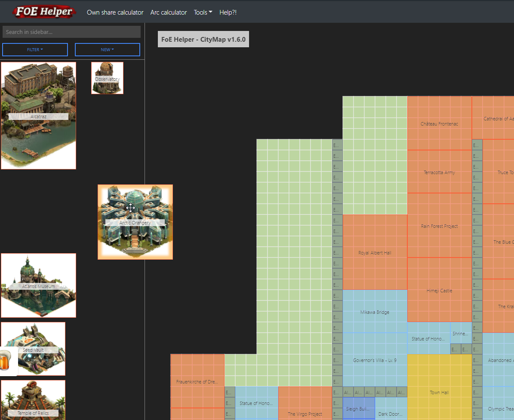Expand the Tools dropdown menu
This screenshot has width=514, height=420.
(203, 12)
